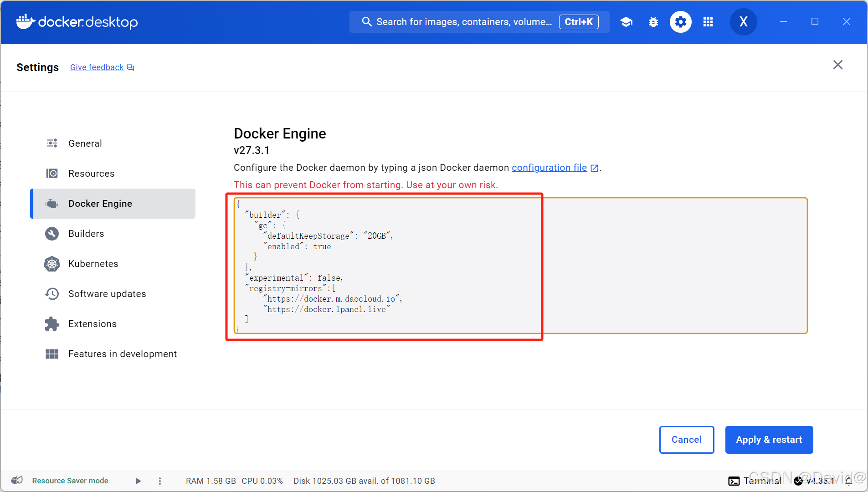Open the Software updates settings tab
The image size is (868, 492).
pos(113,294)
